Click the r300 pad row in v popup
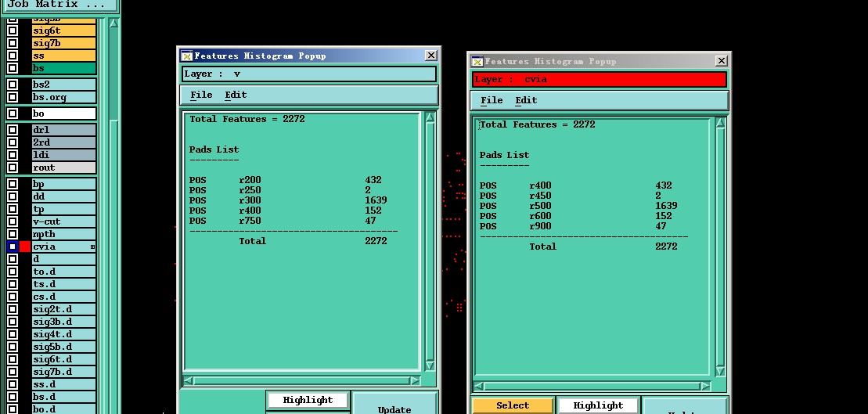This screenshot has width=868, height=414. point(288,200)
